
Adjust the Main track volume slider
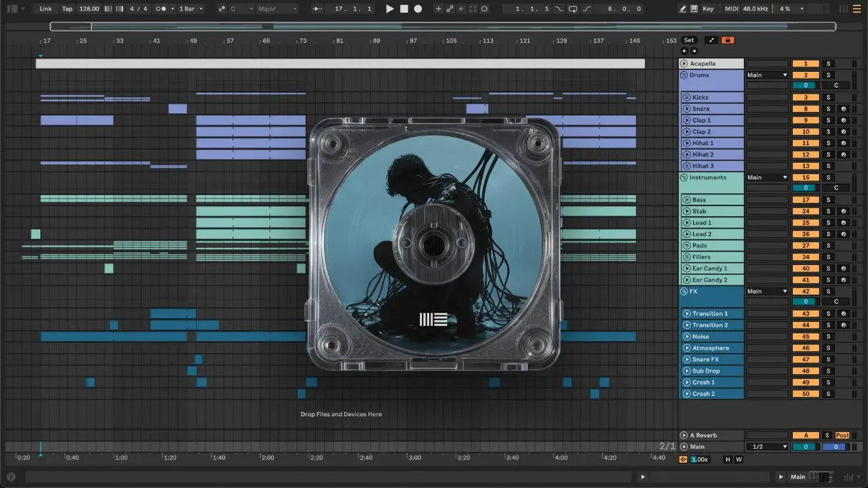pos(806,447)
